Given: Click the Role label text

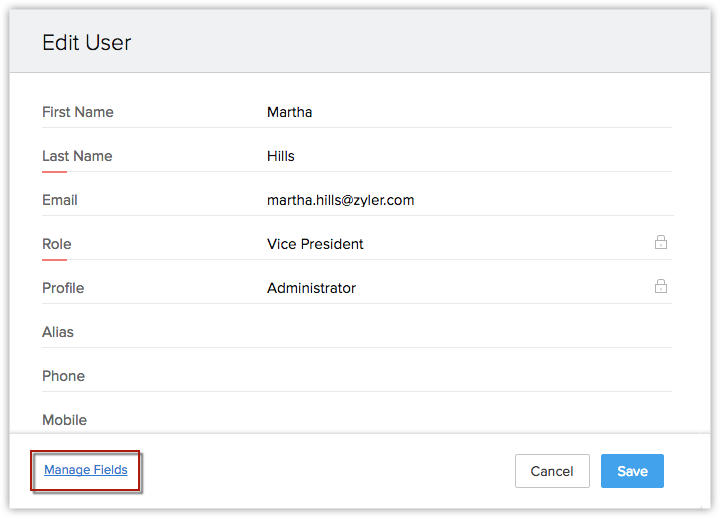Looking at the screenshot, I should (x=57, y=244).
